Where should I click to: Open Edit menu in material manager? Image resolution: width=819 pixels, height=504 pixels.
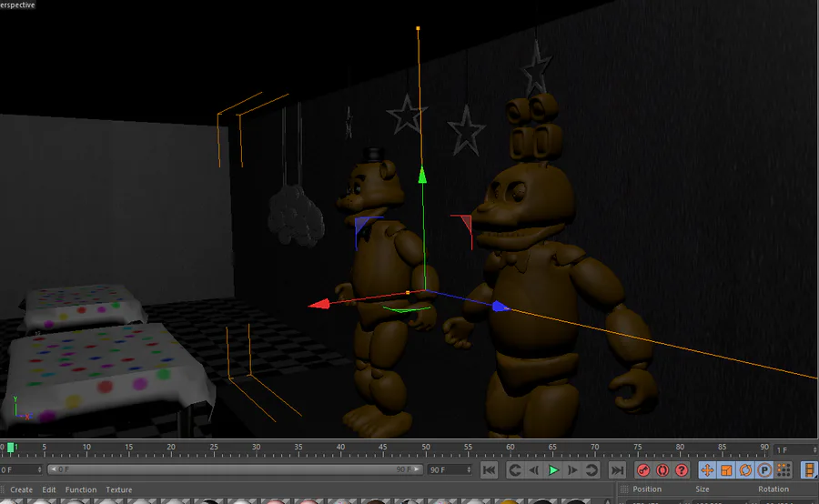click(x=49, y=489)
